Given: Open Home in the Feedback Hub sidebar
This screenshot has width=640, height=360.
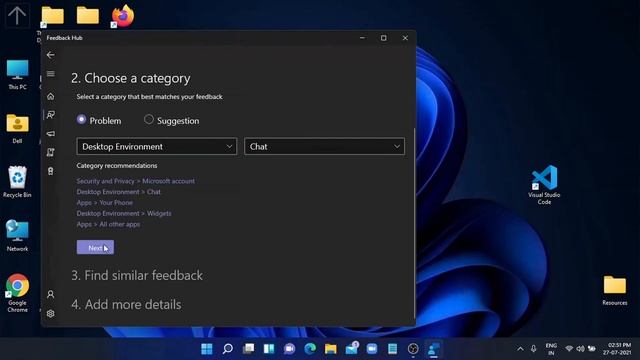Looking at the screenshot, I should [x=50, y=96].
